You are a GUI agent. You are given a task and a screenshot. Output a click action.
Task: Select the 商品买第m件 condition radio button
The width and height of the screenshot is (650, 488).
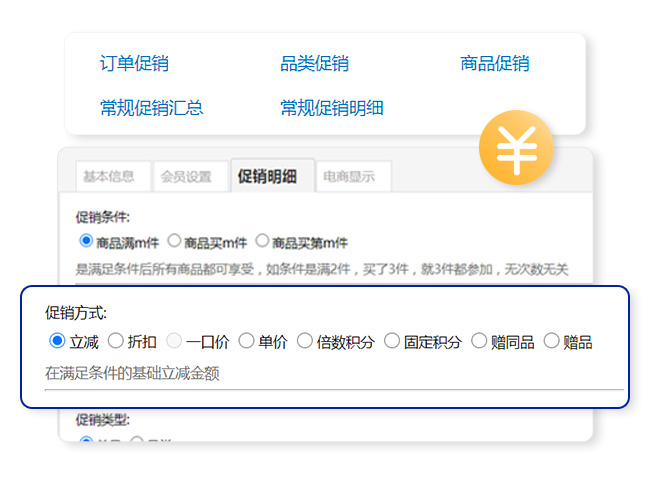(263, 241)
